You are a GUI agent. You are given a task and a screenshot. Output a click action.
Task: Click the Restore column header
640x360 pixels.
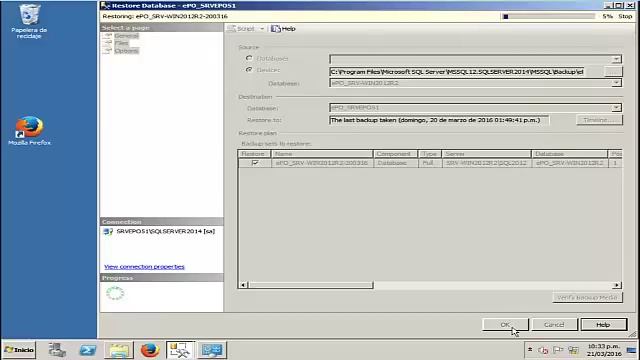point(254,154)
